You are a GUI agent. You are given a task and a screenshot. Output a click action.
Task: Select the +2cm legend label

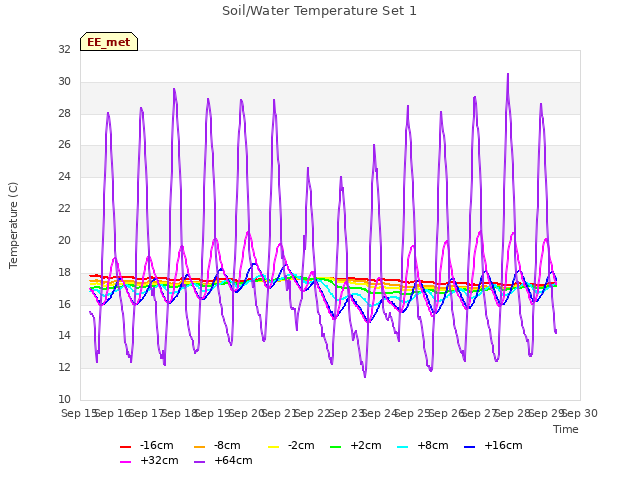(x=366, y=445)
